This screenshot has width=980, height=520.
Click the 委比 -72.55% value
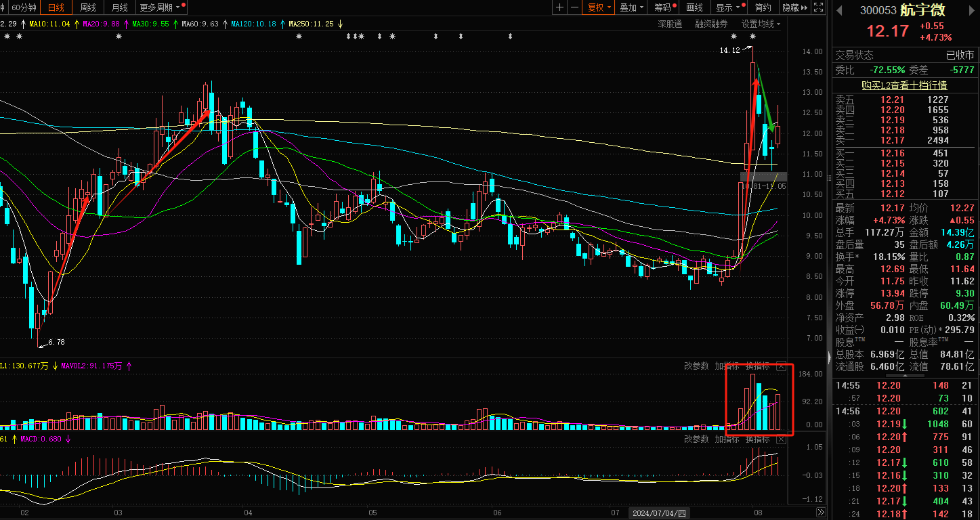pos(887,70)
